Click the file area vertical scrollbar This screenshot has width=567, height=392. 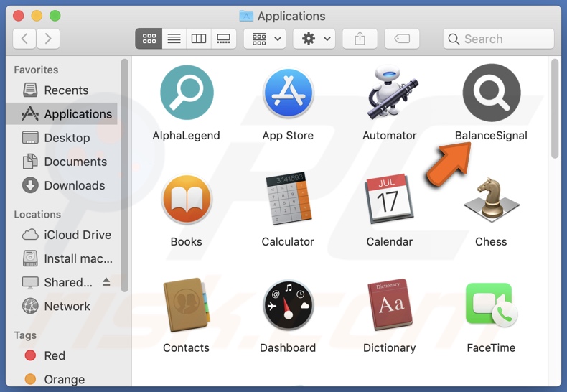pyautogui.click(x=555, y=108)
